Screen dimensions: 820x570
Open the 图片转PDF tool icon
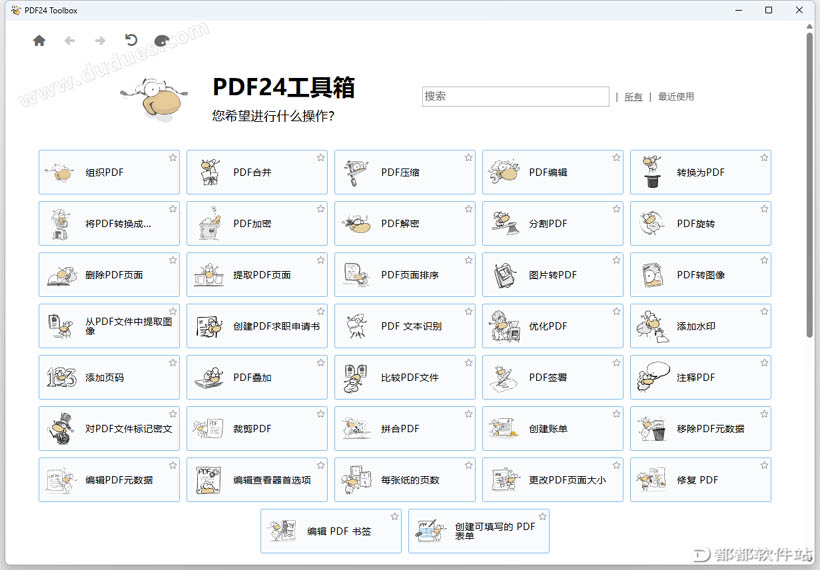505,275
